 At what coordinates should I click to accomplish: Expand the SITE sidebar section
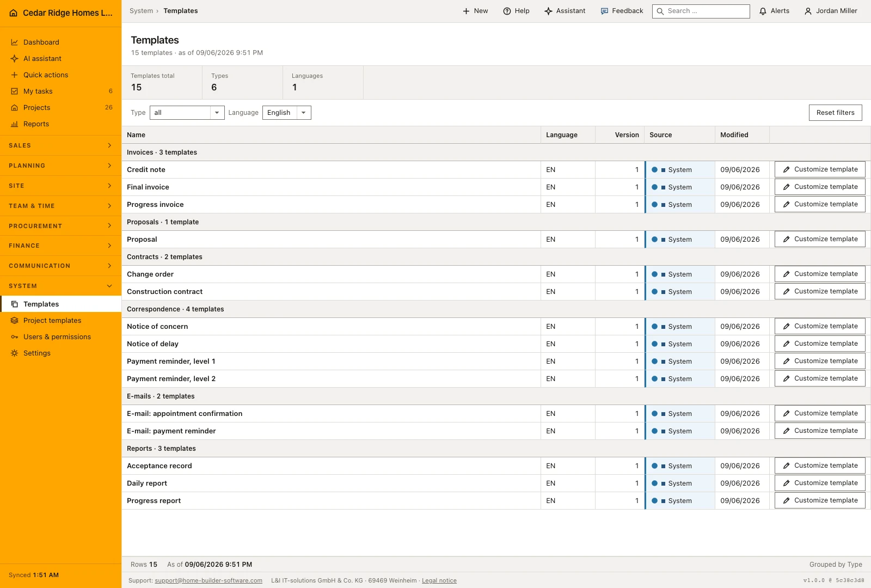pos(60,186)
